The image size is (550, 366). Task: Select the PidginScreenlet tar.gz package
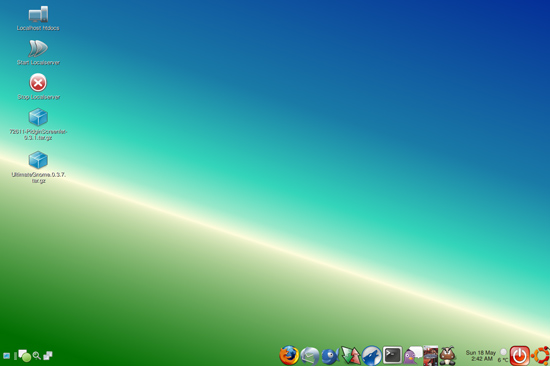point(38,125)
